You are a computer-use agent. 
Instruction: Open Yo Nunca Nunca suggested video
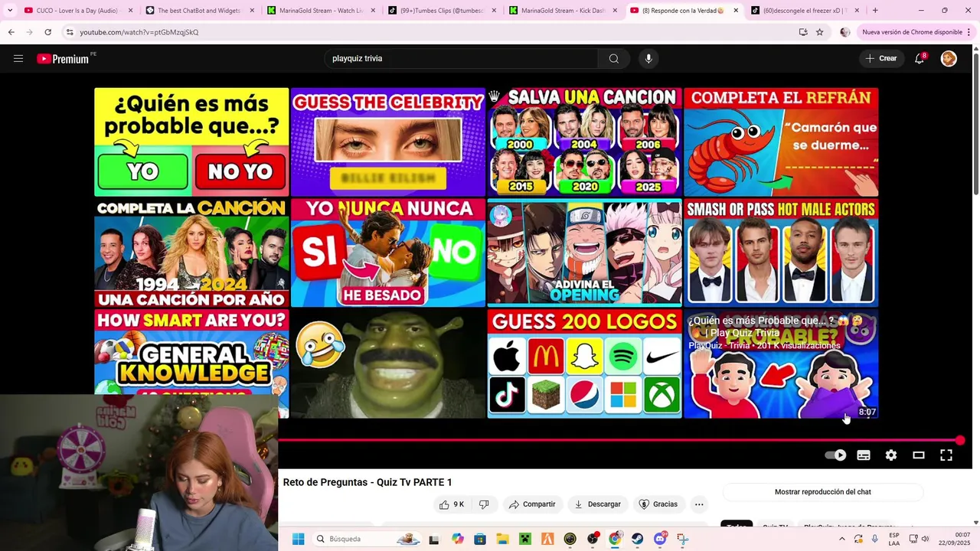click(x=388, y=253)
